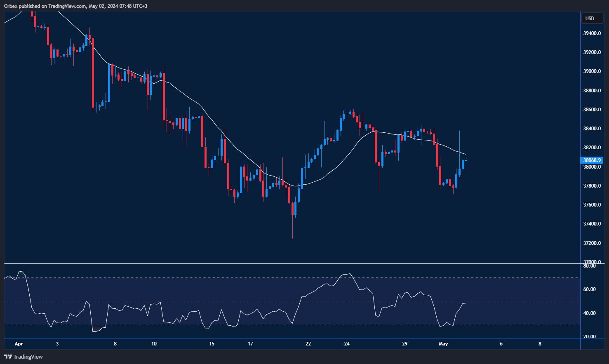Click the 39000.0 level on price scale
Viewport: 609px width, 364px height.
coord(592,71)
